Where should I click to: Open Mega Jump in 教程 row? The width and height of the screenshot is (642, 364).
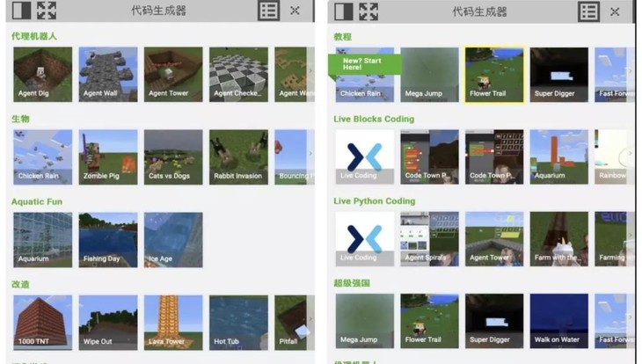(429, 75)
